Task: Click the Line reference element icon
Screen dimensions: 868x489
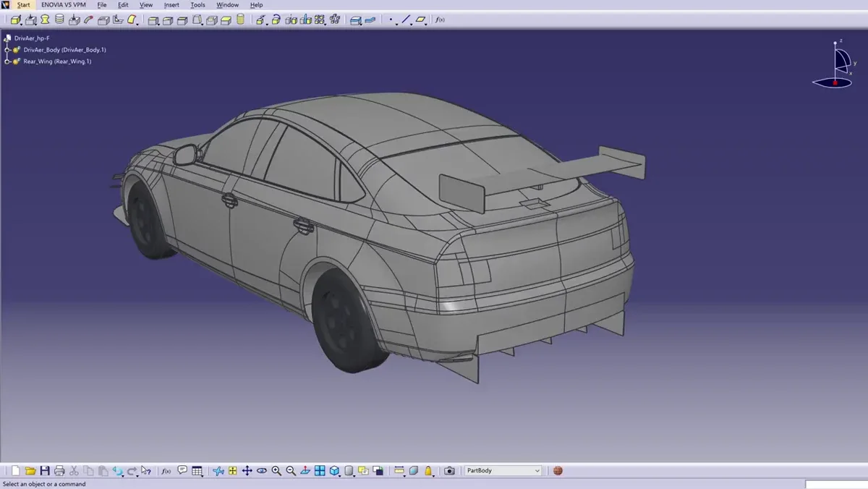Action: [407, 20]
